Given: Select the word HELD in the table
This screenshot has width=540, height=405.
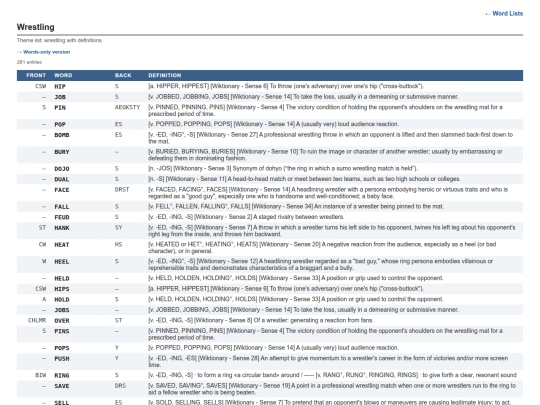Looking at the screenshot, I should coord(62,278).
